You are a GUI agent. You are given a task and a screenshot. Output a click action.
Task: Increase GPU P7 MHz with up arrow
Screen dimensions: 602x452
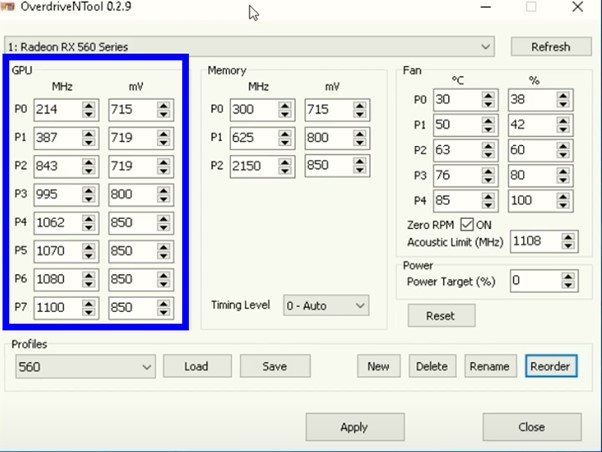(x=89, y=305)
